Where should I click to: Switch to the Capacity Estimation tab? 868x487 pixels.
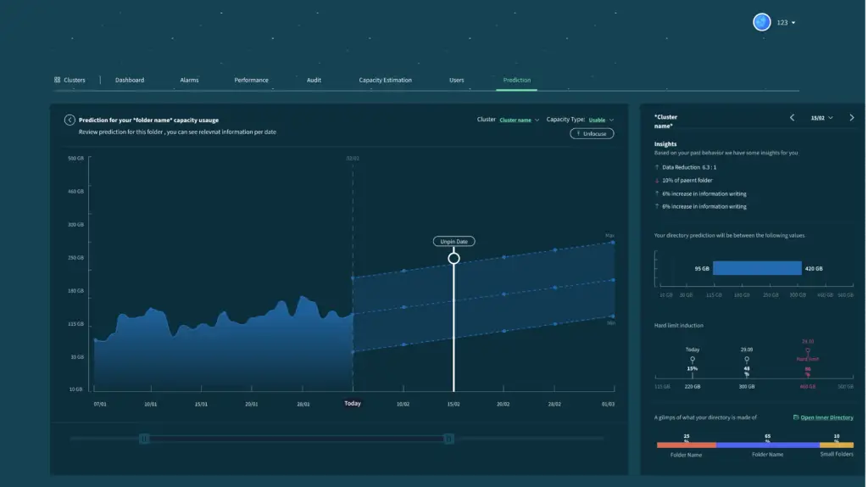(385, 80)
